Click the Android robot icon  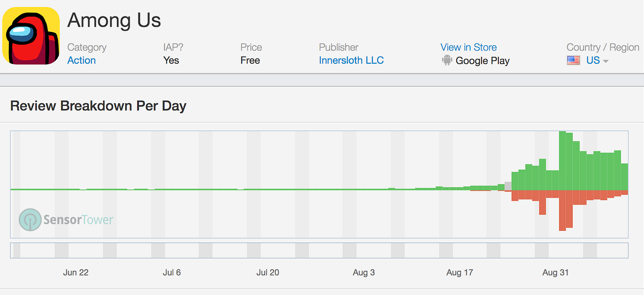(447, 61)
